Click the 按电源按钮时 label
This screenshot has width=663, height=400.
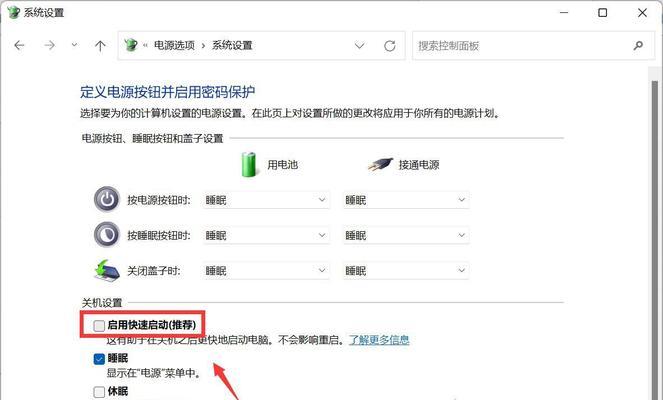(x=159, y=200)
